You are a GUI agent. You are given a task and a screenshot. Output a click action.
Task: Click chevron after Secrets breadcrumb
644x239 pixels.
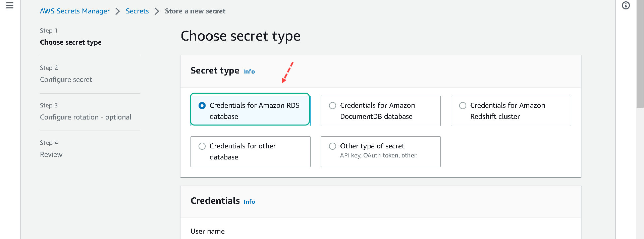[x=157, y=11]
